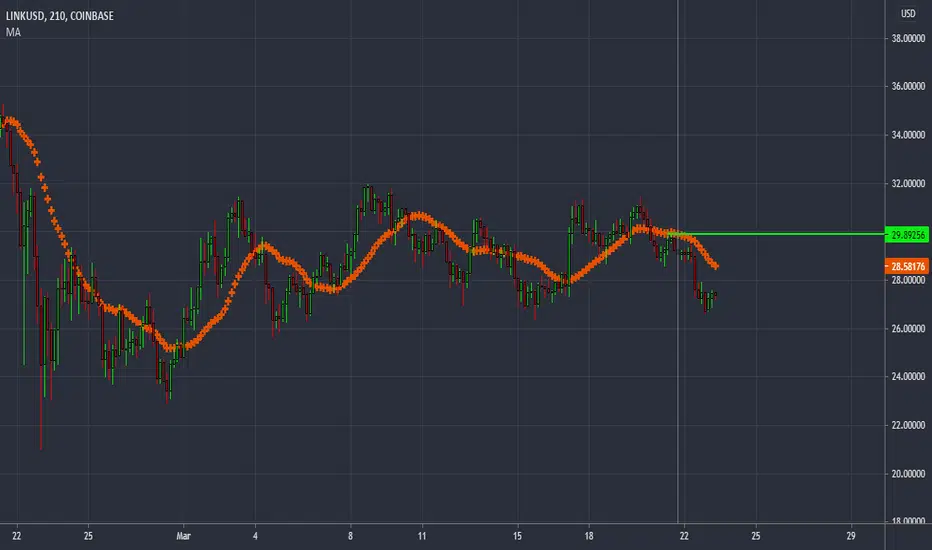Viewport: 932px width, 550px height.
Task: Click the green 29.89256 price label
Action: pos(907,235)
